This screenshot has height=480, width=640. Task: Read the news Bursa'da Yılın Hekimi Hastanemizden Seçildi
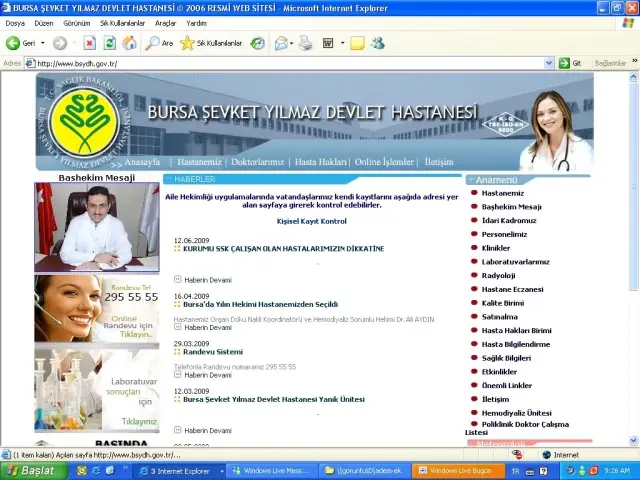point(260,304)
